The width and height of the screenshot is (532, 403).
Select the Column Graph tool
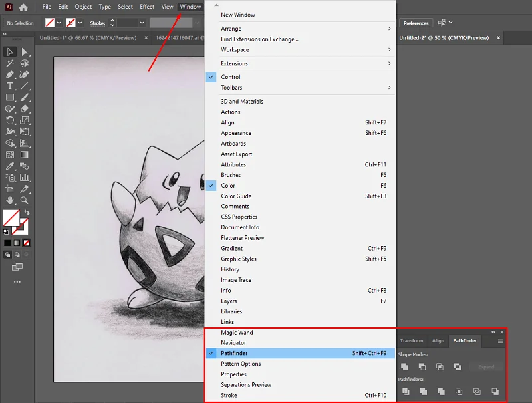(25, 178)
